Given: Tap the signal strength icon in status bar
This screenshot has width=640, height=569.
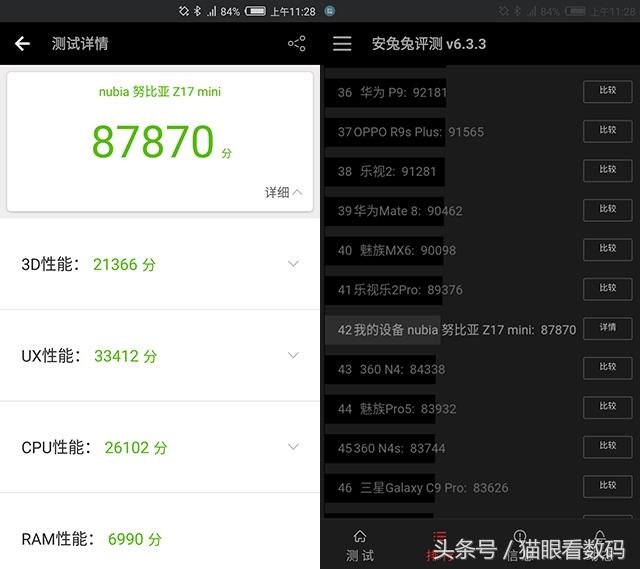Looking at the screenshot, I should [x=211, y=11].
